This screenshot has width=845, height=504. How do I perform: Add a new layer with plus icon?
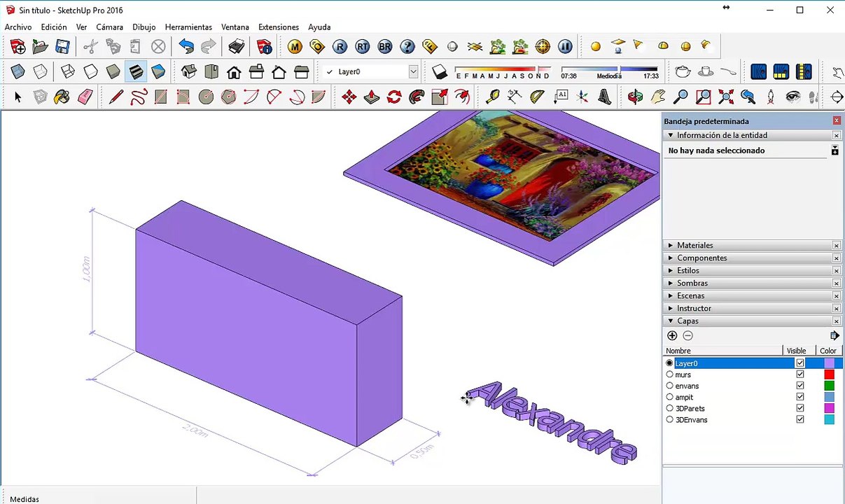tap(672, 336)
